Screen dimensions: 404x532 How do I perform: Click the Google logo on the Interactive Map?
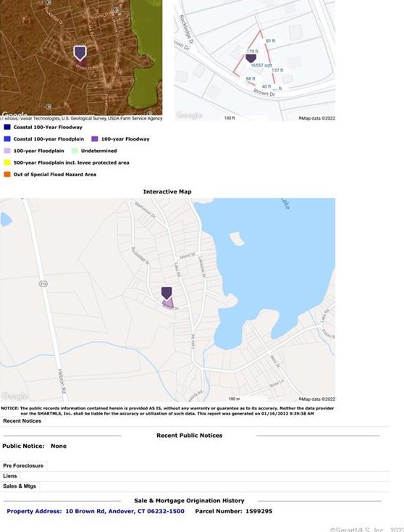(x=14, y=396)
